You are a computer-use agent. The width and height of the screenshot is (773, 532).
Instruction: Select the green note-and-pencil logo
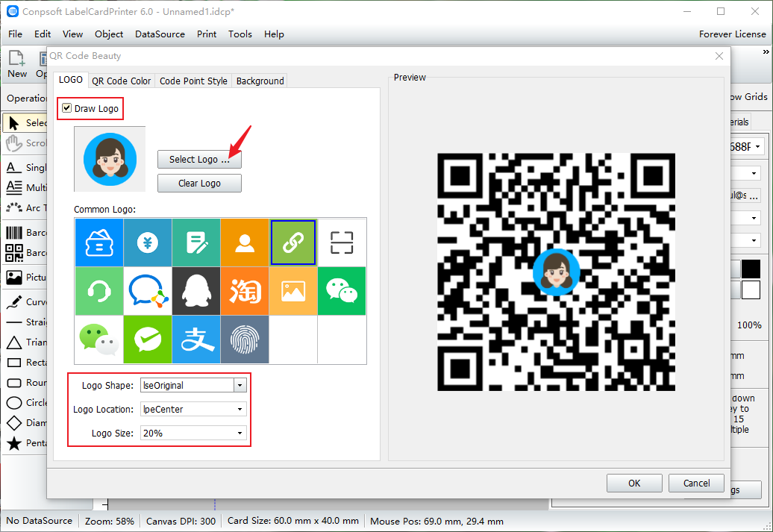[196, 242]
